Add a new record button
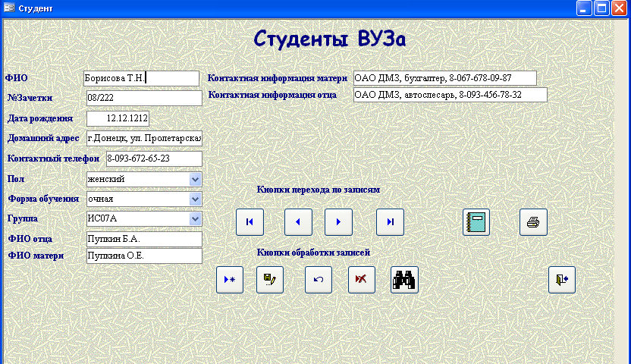This screenshot has height=364, width=631. click(x=230, y=280)
